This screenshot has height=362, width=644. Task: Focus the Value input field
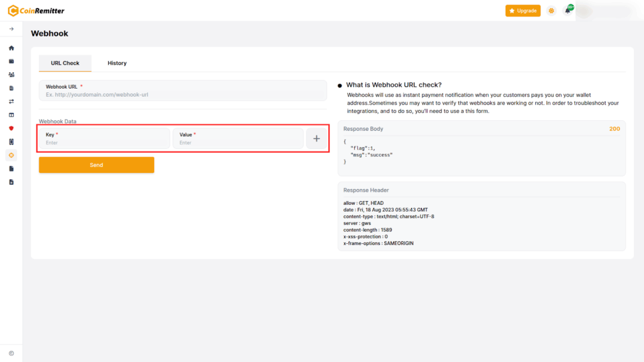click(x=238, y=143)
